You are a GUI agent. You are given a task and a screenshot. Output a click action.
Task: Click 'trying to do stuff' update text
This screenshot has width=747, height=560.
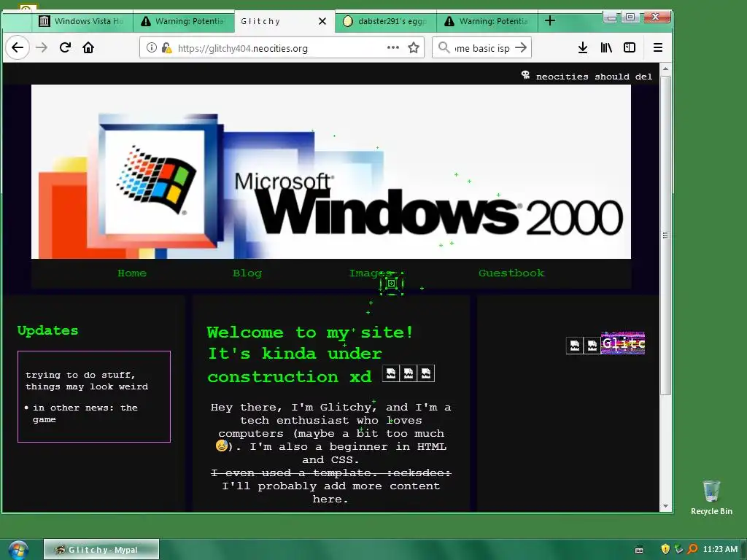click(x=87, y=381)
